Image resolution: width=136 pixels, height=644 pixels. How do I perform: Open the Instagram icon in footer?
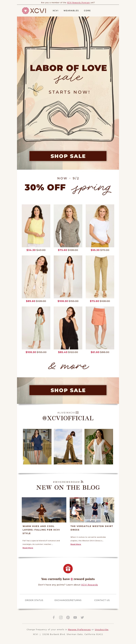click(x=61, y=617)
